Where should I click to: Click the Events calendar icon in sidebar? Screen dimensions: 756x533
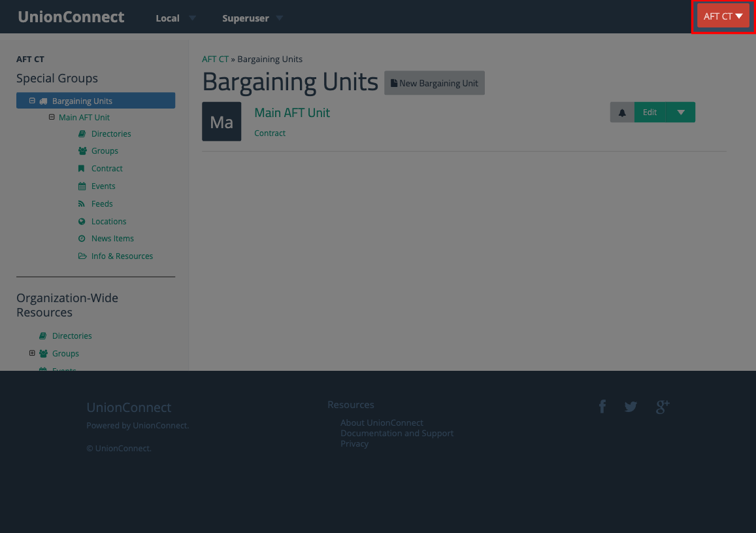(80, 186)
